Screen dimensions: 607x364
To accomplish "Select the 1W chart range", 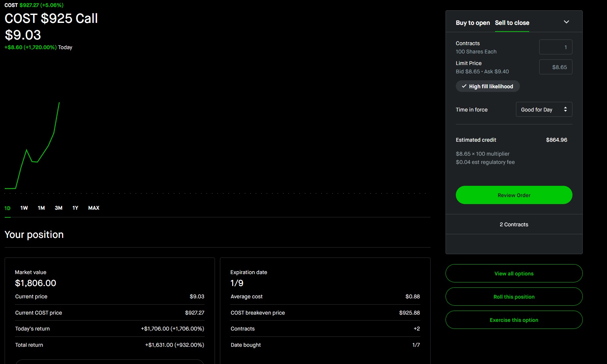I will pos(24,208).
